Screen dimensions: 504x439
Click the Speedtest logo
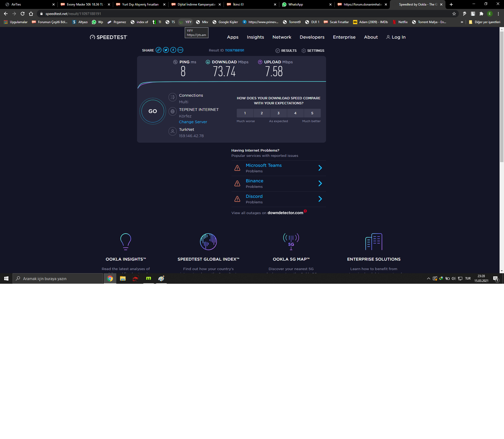(x=108, y=37)
